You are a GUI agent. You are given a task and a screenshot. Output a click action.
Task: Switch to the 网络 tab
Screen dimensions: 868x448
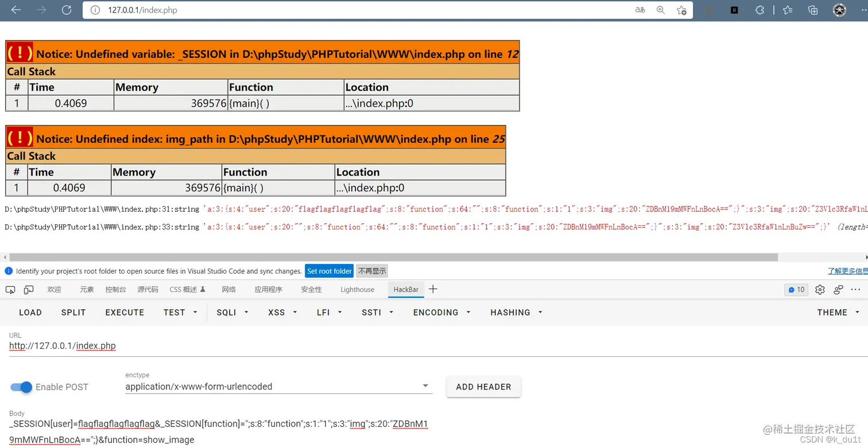228,290
